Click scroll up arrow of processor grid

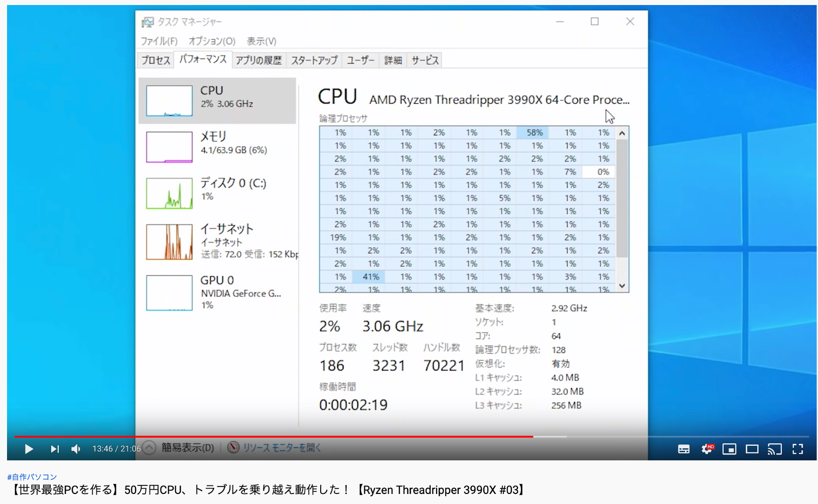point(622,133)
